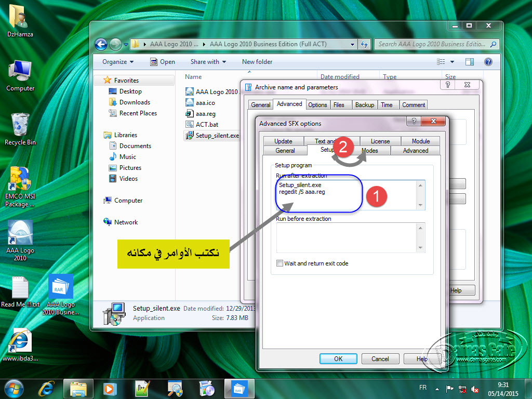532x399 pixels.
Task: Open WinRAR taskbar button
Action: (239, 389)
